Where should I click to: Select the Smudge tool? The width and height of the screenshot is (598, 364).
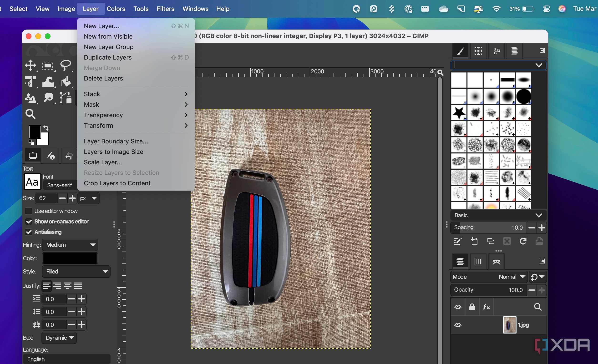click(48, 98)
